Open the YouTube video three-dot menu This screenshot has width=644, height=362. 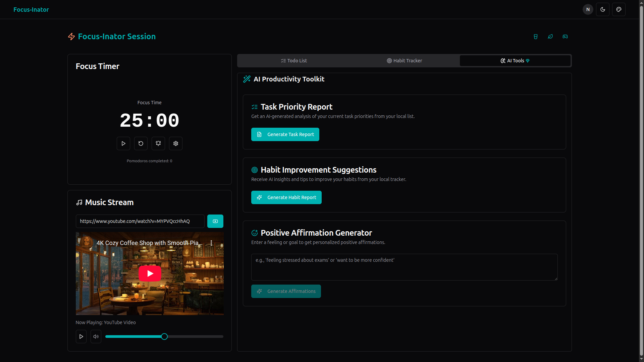pyautogui.click(x=211, y=243)
